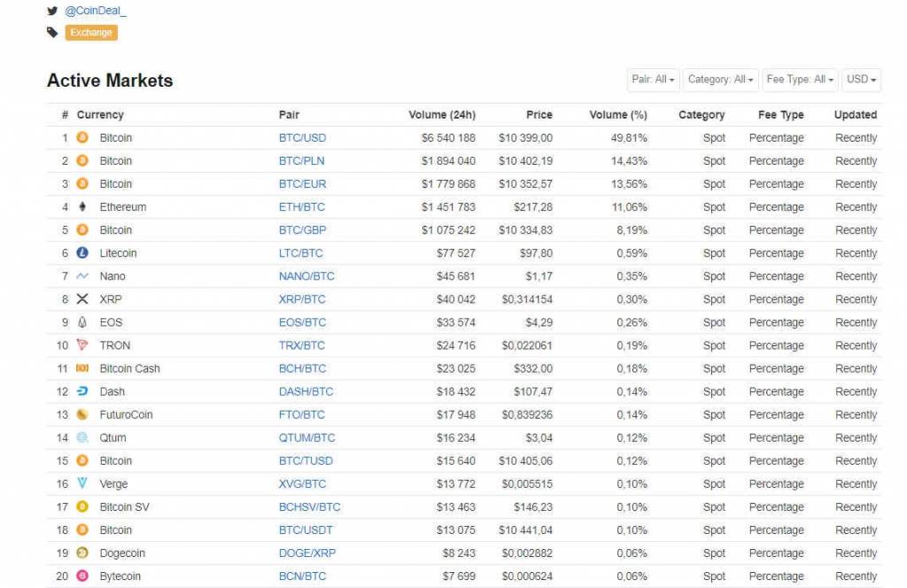Open the Fee Type: All filter dropdown

[x=800, y=80]
